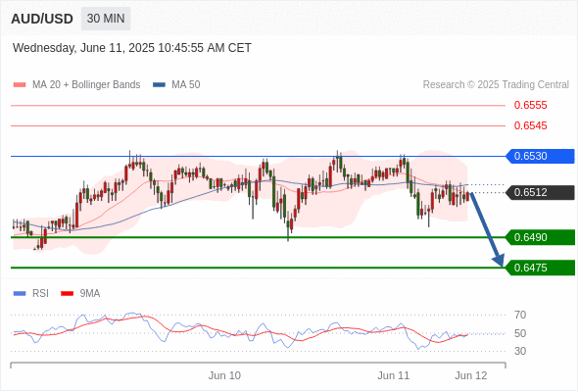Select the 0.6490 green support tag
The height and width of the screenshot is (392, 578).
(x=540, y=237)
